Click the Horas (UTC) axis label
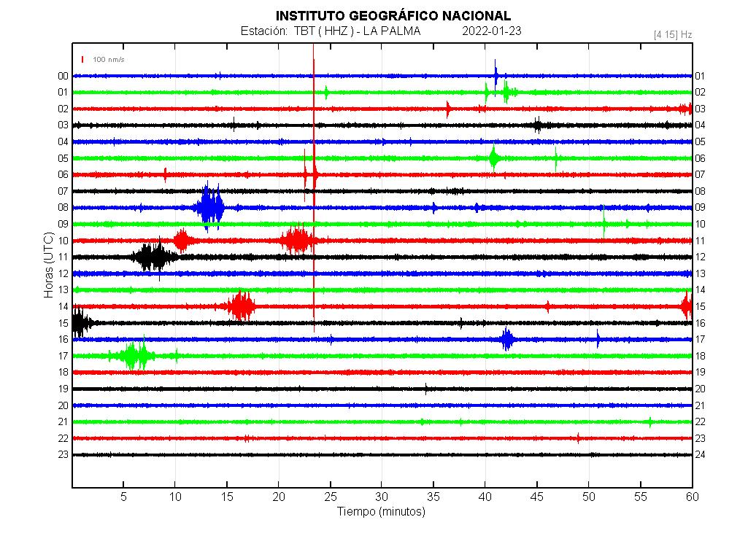The width and height of the screenshot is (748, 560). [49, 265]
